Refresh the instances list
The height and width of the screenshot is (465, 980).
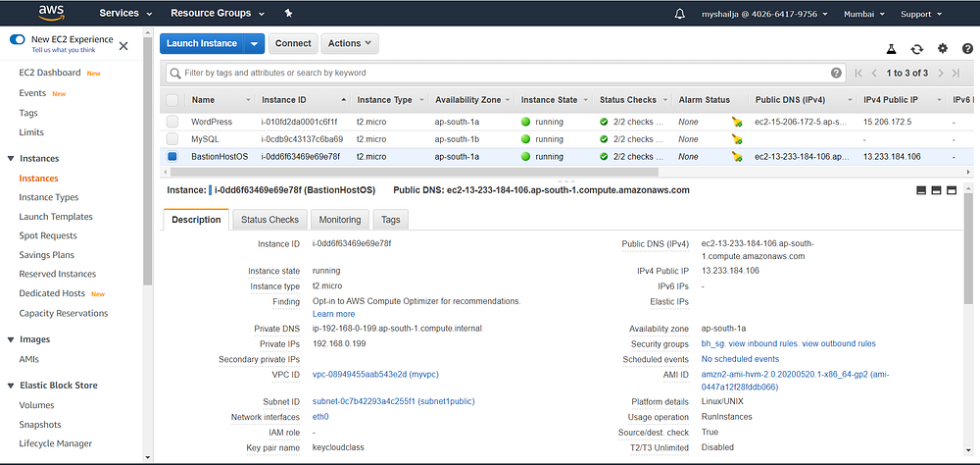click(x=917, y=49)
